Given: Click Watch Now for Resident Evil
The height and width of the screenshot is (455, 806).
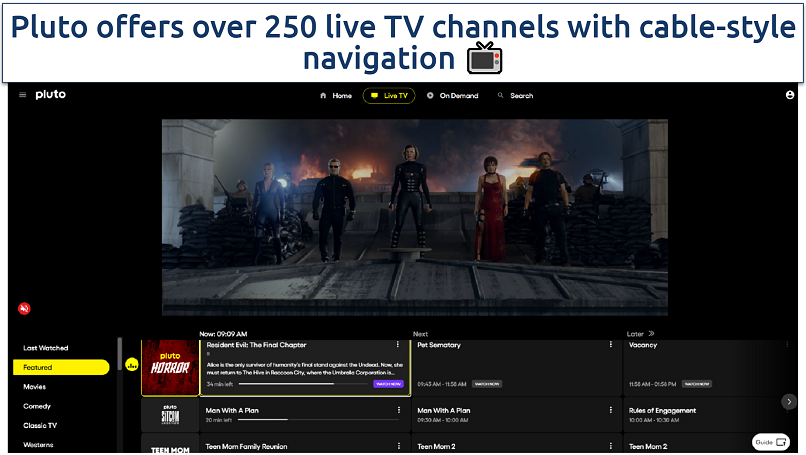Looking at the screenshot, I should tap(388, 384).
